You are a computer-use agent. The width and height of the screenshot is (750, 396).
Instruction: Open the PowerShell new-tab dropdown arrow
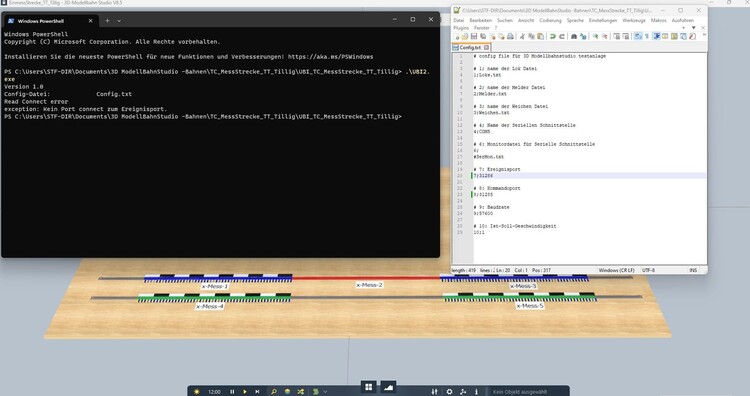[x=119, y=21]
